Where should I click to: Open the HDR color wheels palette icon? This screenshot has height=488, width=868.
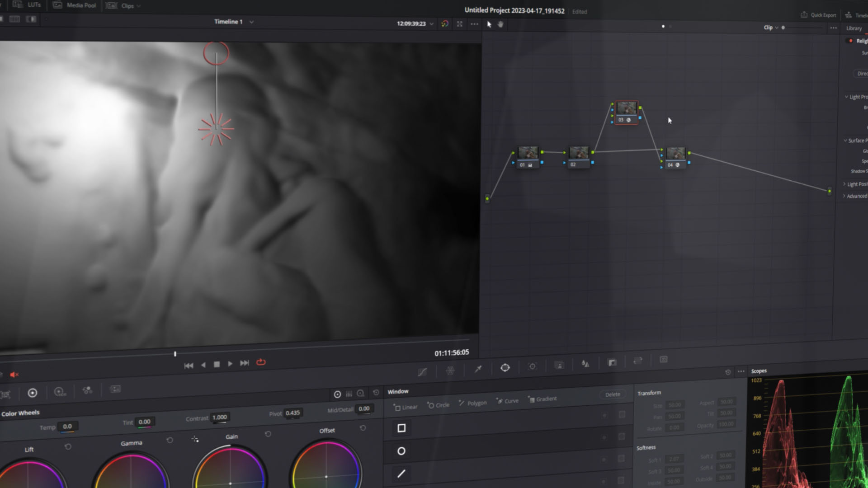click(60, 392)
